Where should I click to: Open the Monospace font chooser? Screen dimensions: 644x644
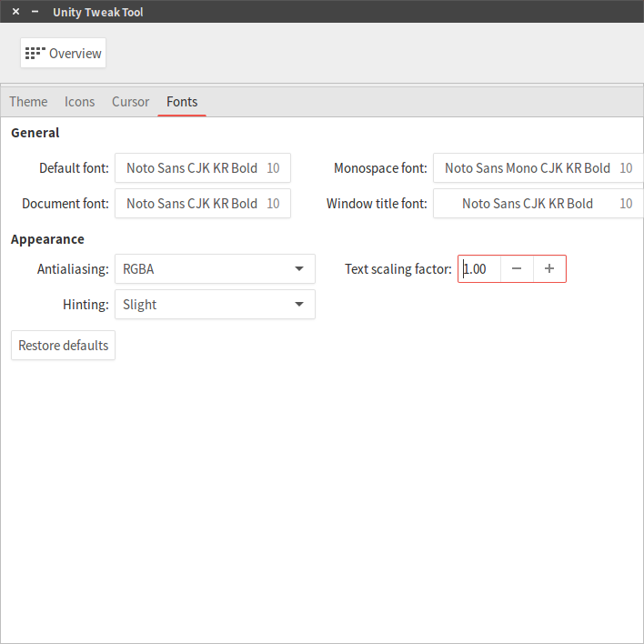[538, 168]
